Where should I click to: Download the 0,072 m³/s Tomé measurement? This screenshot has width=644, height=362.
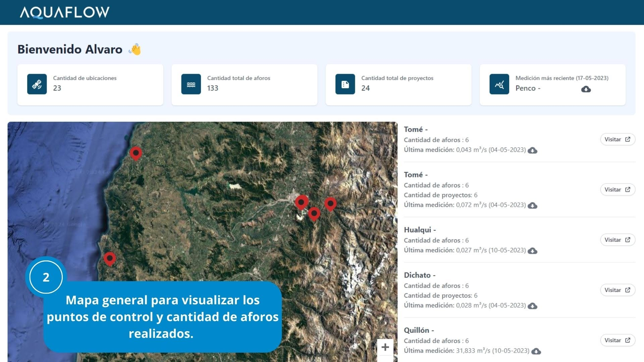click(x=532, y=205)
